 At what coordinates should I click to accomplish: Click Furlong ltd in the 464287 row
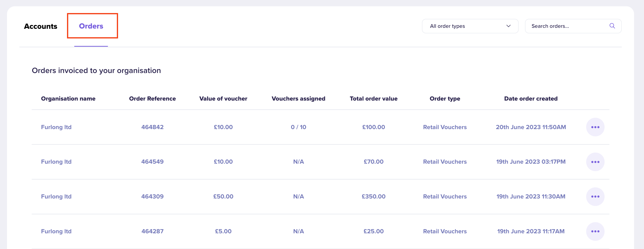pos(56,231)
